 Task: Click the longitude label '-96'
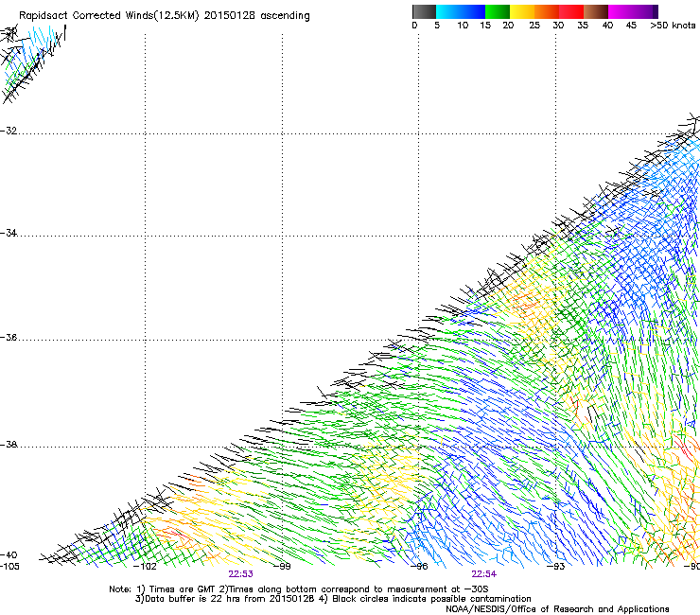tap(419, 567)
